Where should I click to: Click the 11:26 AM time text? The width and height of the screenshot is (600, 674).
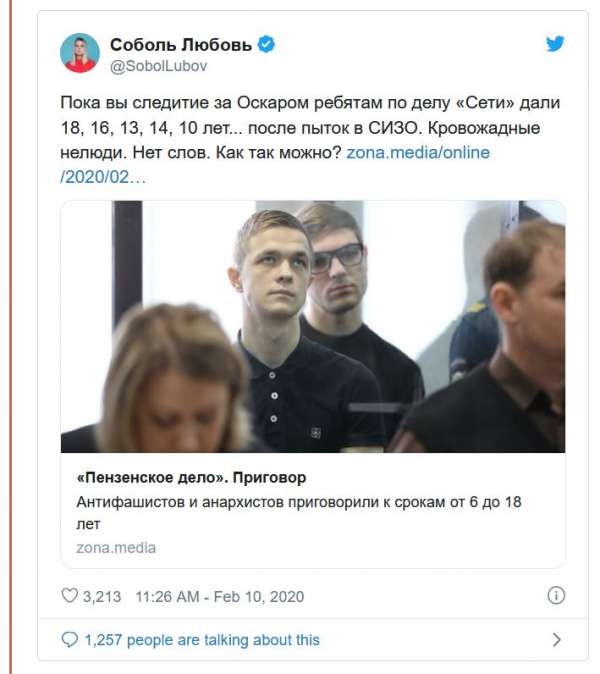[167, 597]
